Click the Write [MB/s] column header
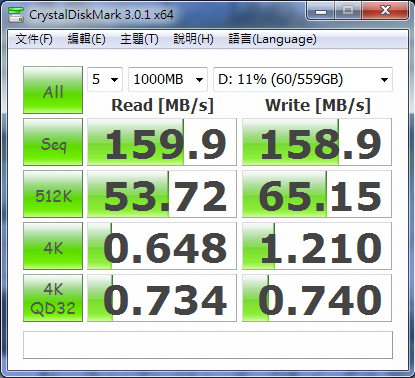The height and width of the screenshot is (378, 415). pyautogui.click(x=318, y=105)
